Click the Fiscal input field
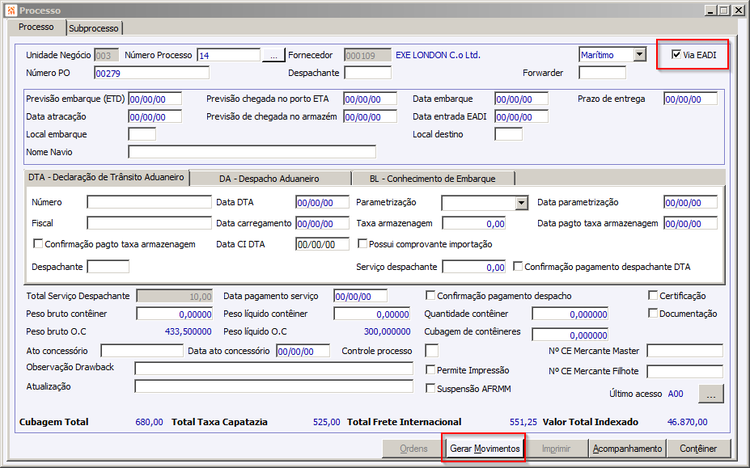The width and height of the screenshot is (750, 468). (149, 223)
